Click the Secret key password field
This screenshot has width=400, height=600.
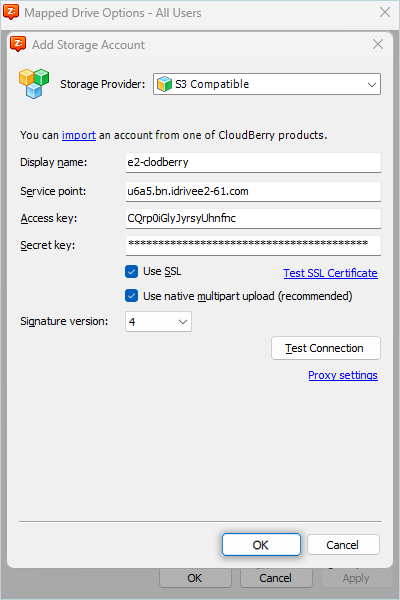(253, 245)
